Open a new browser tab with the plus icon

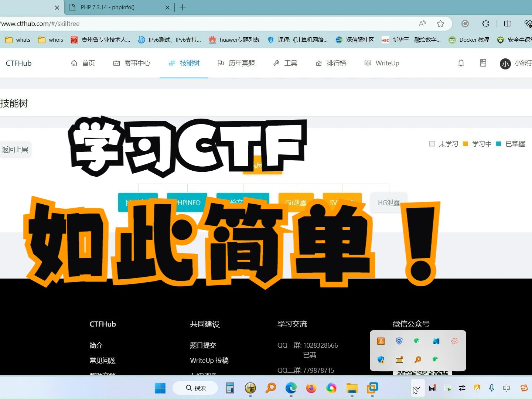point(183,7)
